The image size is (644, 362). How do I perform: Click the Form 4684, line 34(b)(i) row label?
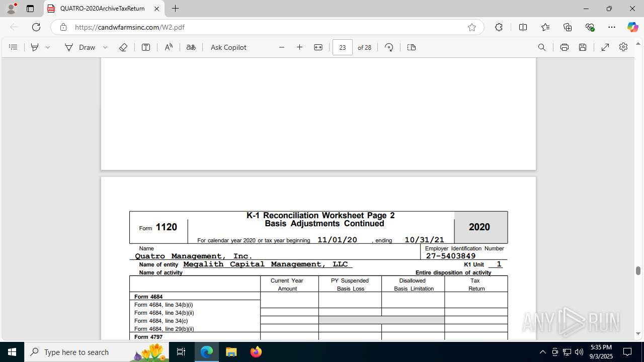tap(164, 305)
